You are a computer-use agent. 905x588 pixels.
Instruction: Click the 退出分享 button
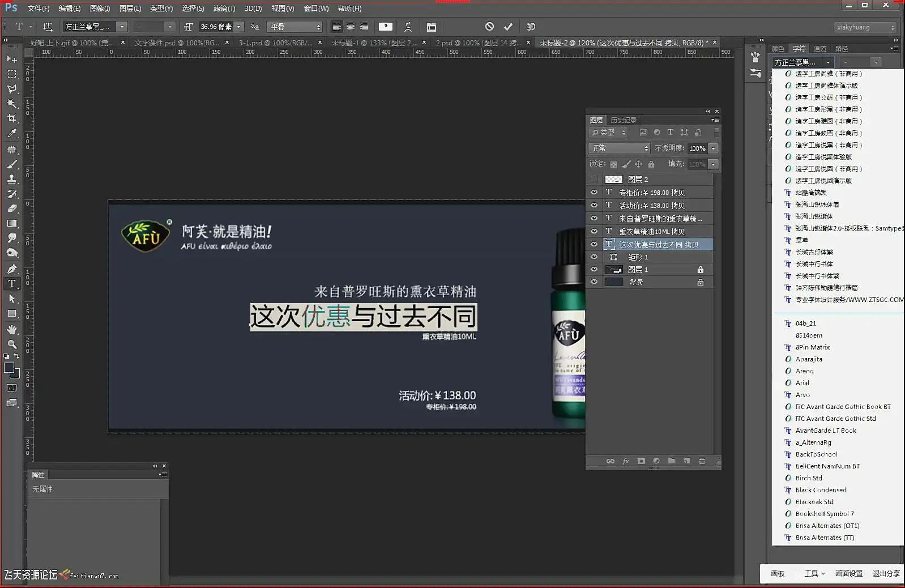tap(886, 573)
